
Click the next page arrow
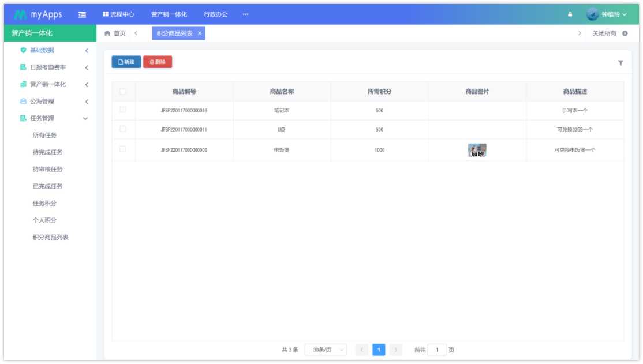[x=394, y=350]
